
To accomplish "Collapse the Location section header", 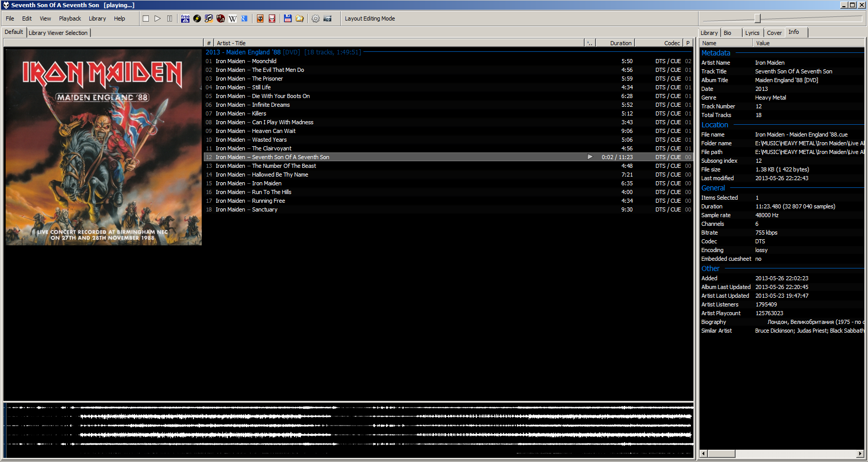I will [715, 125].
